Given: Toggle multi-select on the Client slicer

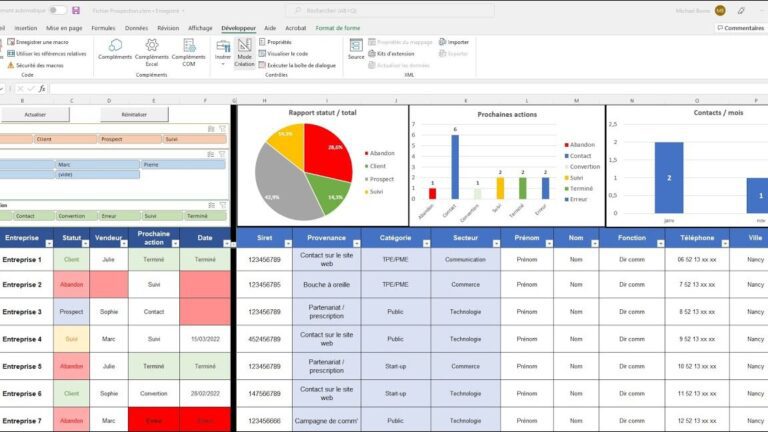Looking at the screenshot, I should (211, 129).
